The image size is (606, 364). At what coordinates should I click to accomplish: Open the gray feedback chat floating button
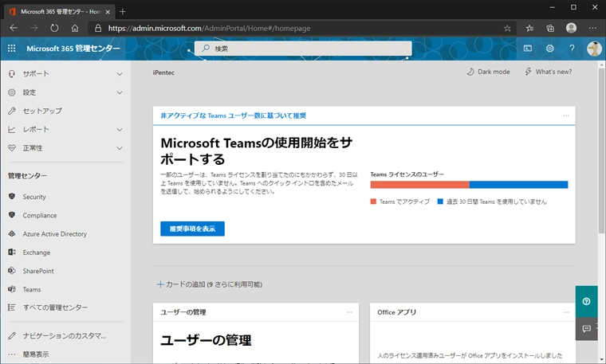pos(586,329)
